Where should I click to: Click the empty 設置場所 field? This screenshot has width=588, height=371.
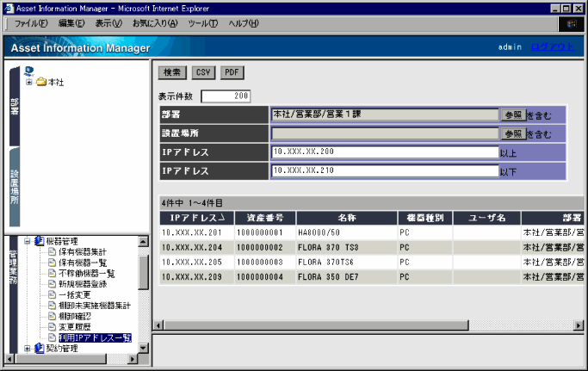(x=385, y=133)
